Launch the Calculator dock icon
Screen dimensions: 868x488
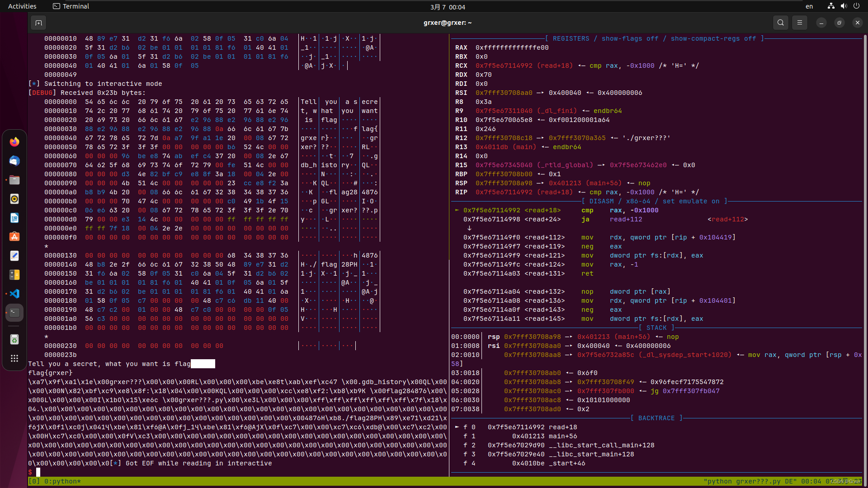(14, 275)
